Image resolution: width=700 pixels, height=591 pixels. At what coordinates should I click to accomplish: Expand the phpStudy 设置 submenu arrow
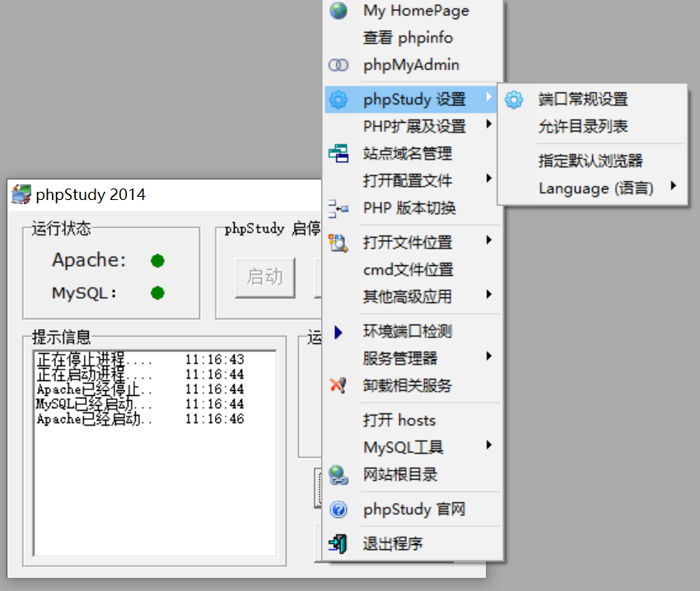[489, 96]
